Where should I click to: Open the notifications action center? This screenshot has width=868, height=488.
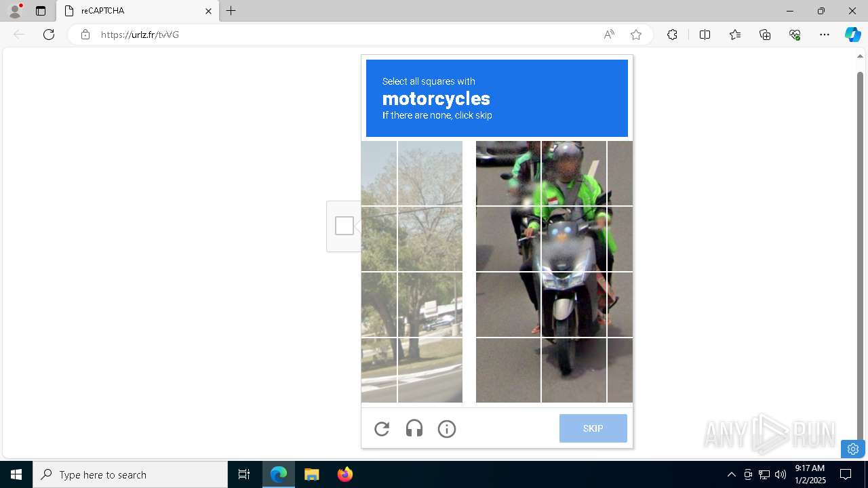[x=846, y=474]
